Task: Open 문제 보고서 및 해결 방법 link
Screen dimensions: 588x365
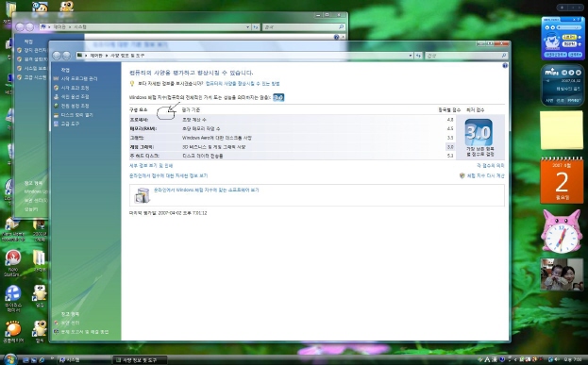Action: pos(85,332)
